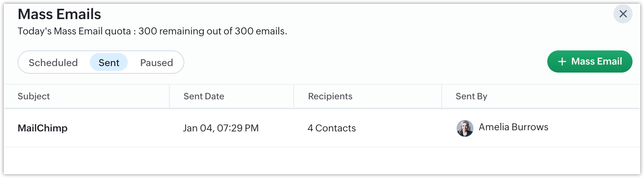Click the Subject column header
This screenshot has height=178, width=644.
click(34, 96)
